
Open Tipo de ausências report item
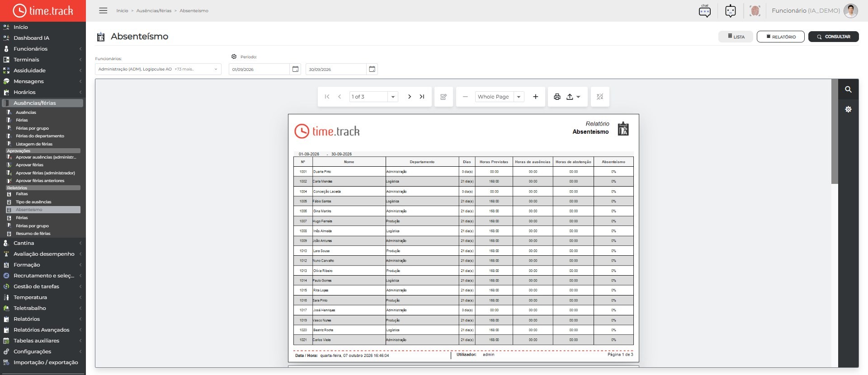coord(33,202)
